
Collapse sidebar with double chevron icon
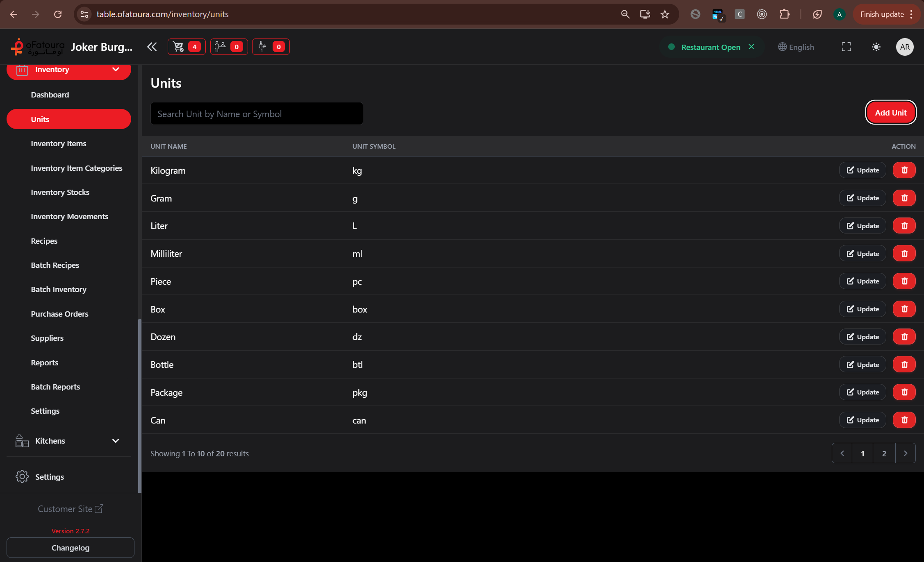tap(152, 47)
